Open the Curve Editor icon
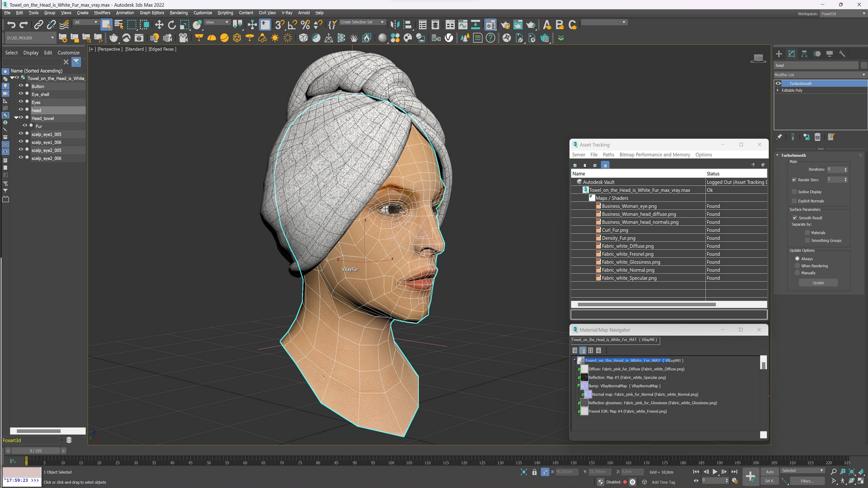 click(463, 25)
